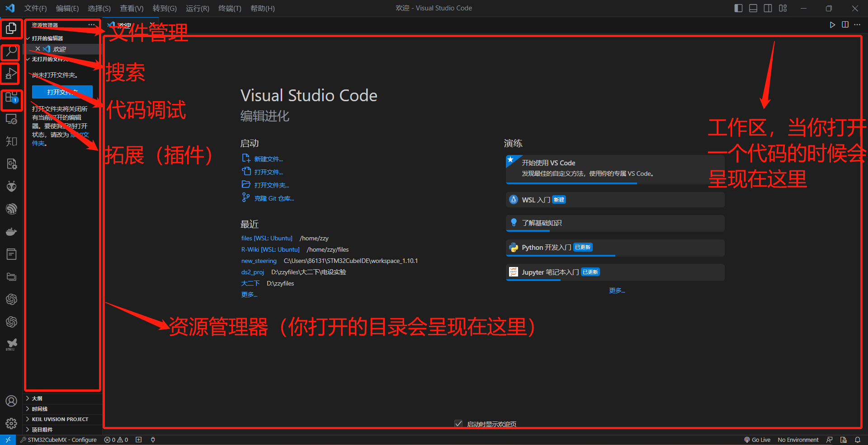Open the 帮助(H) menu
Viewport: 868px width, 445px height.
pos(263,9)
